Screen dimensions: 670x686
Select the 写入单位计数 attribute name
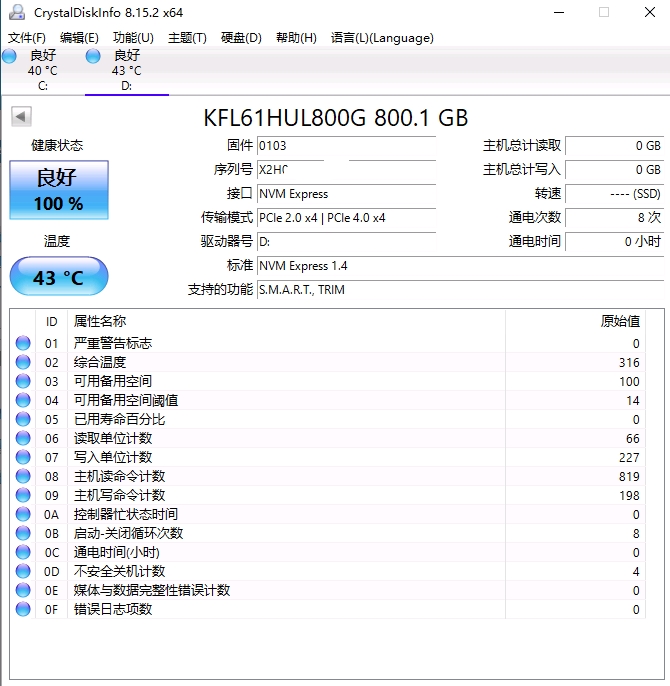click(113, 458)
